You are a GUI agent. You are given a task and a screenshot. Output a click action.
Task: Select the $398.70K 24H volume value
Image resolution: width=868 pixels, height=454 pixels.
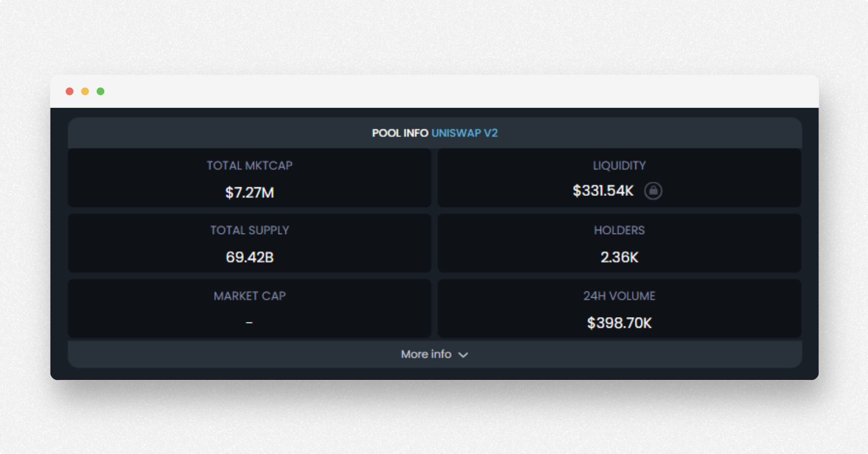pos(619,323)
